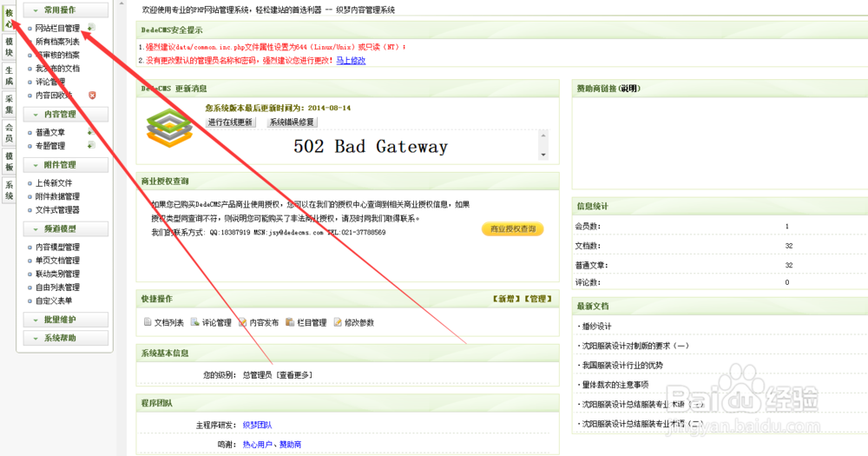
Task: Click 【新增】 in the 快捷操作 header
Action: pyautogui.click(x=506, y=299)
